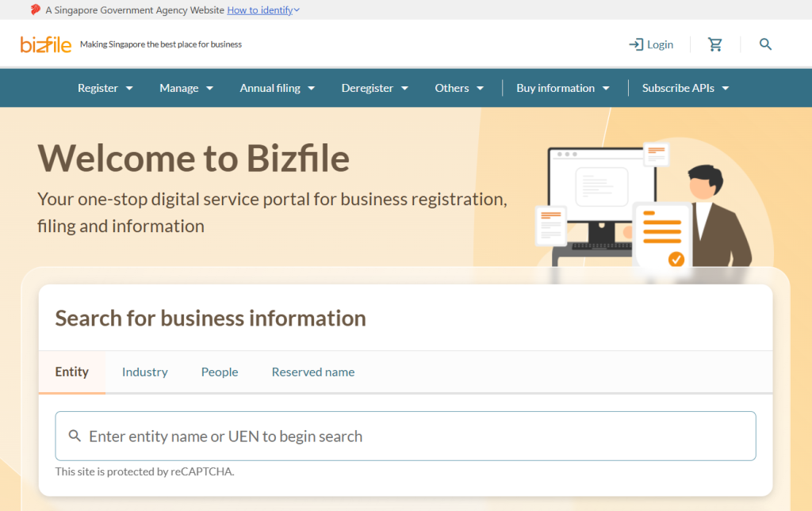Click 'Search for business information' heading
This screenshot has width=812, height=511.
211,318
